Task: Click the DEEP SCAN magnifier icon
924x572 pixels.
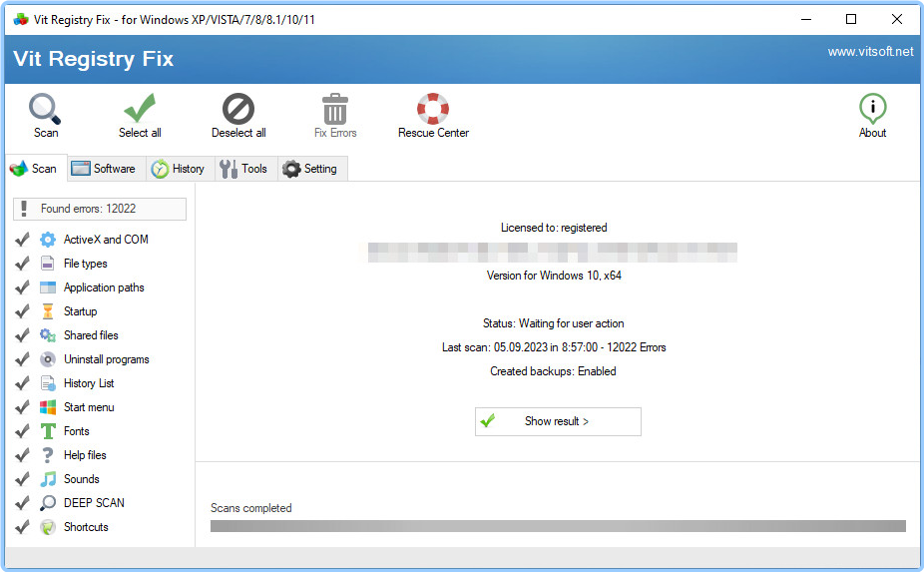Action: (48, 503)
